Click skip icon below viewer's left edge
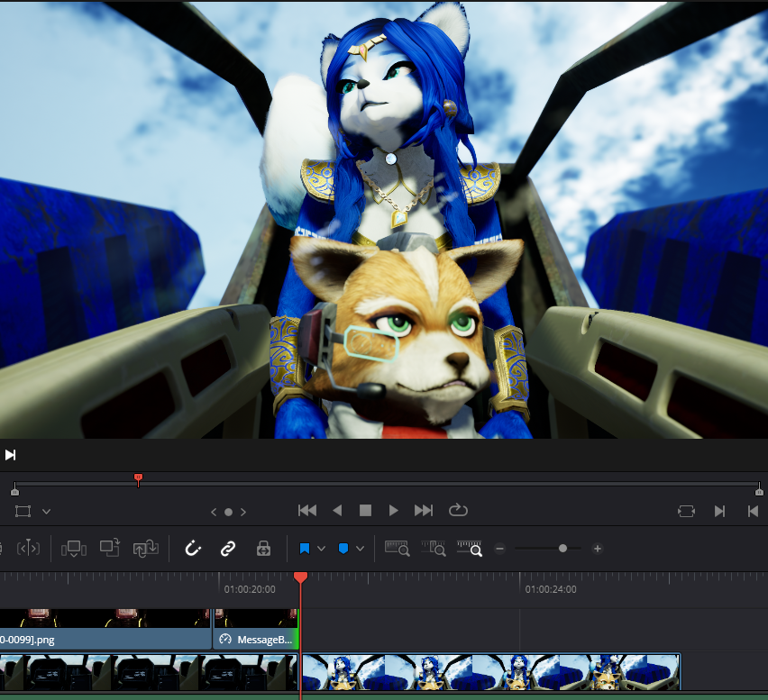The height and width of the screenshot is (700, 768). pos(10,455)
